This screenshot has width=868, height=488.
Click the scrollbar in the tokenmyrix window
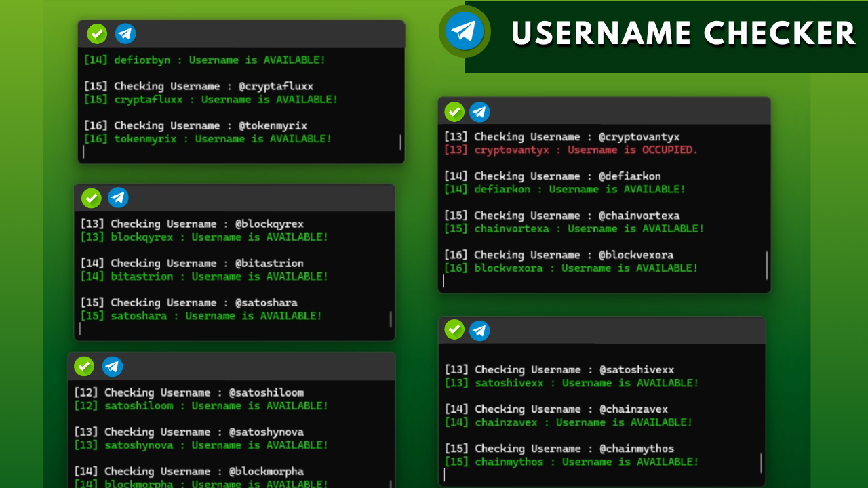coord(400,142)
